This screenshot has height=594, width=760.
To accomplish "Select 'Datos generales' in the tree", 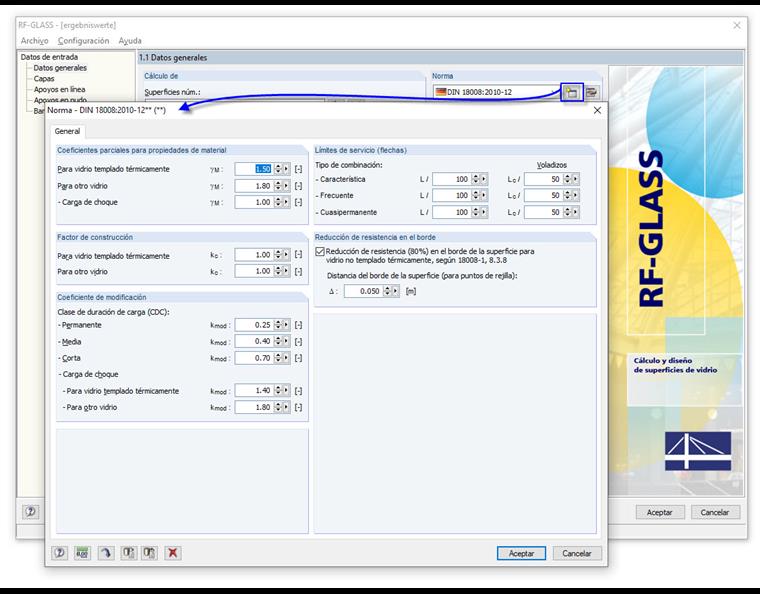I will (60, 68).
